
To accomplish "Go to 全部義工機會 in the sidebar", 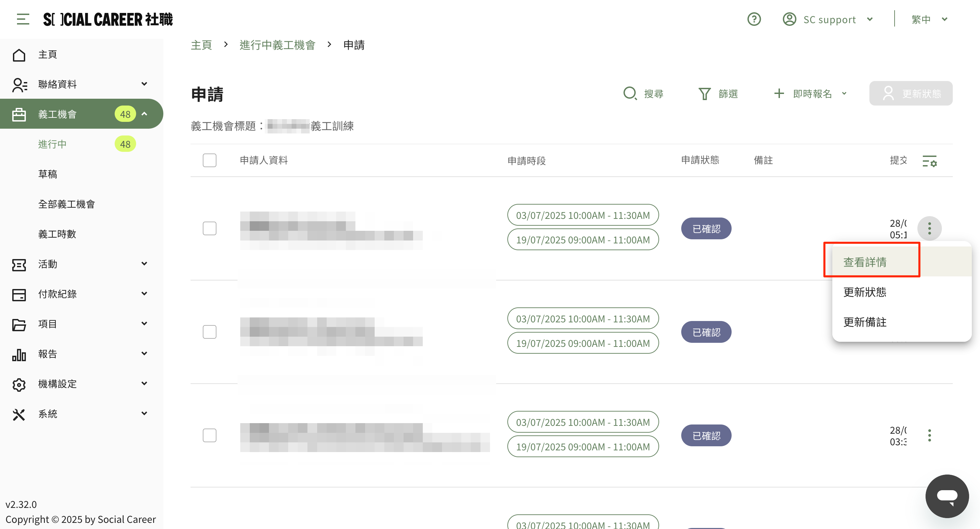I will coord(67,204).
